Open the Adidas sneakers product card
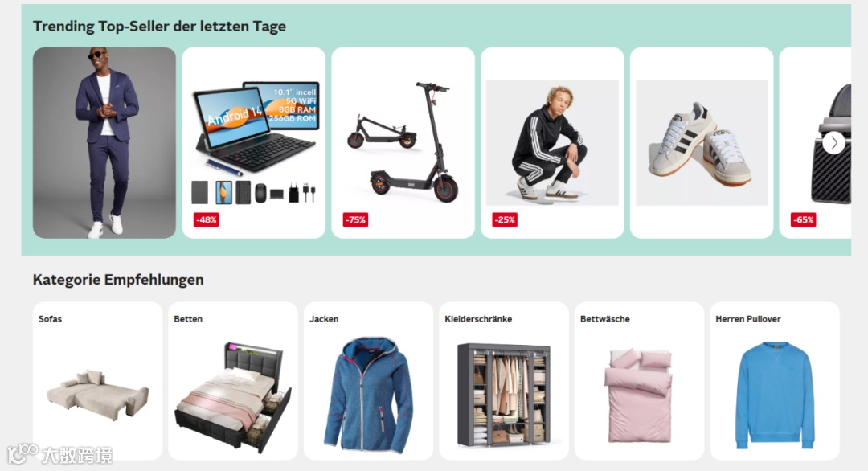868x471 pixels. pyautogui.click(x=702, y=143)
